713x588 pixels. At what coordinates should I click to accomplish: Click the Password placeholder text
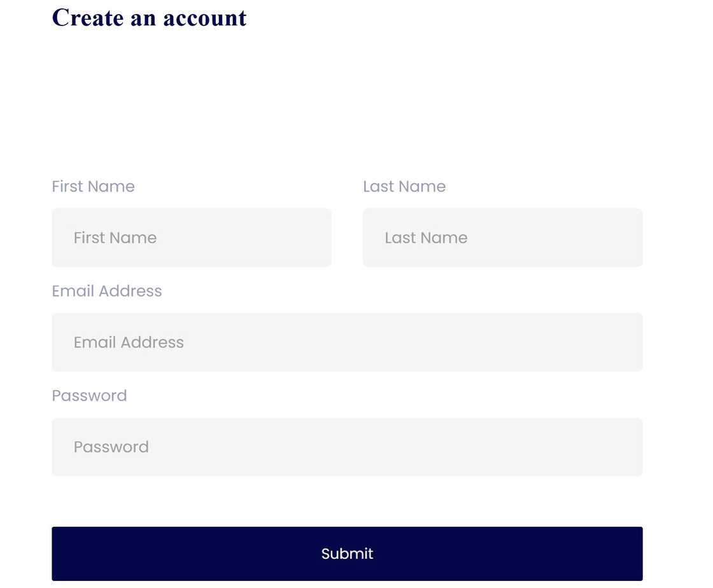tap(111, 447)
